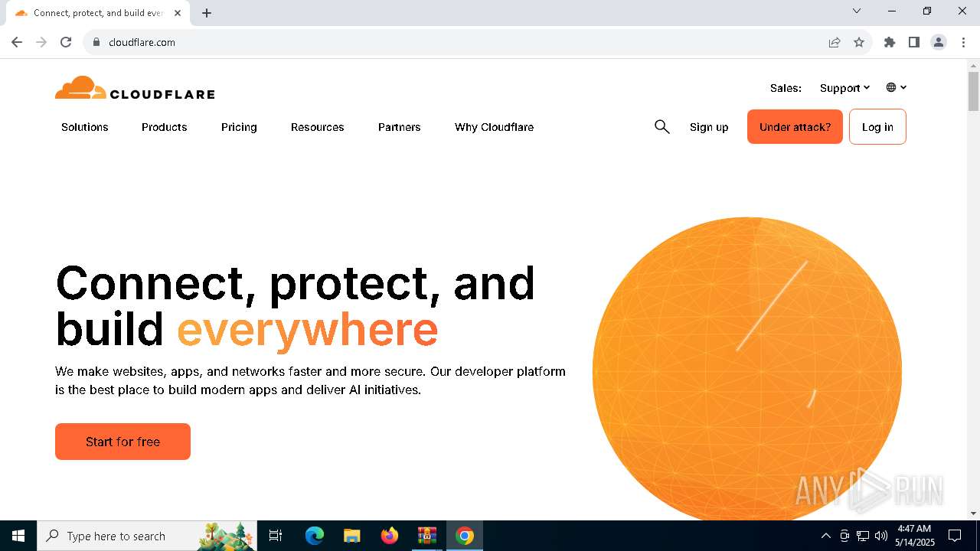This screenshot has height=551, width=980.
Task: Open the Windows Start menu
Action: (18, 536)
